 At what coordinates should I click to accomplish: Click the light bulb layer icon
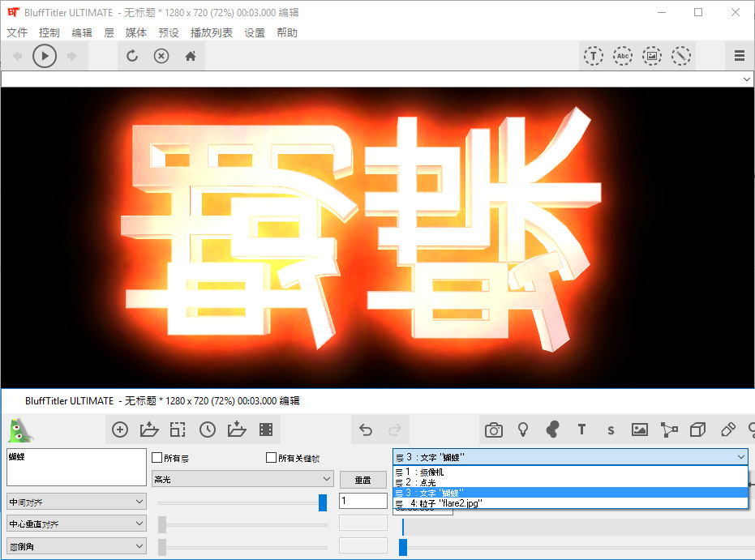(523, 430)
